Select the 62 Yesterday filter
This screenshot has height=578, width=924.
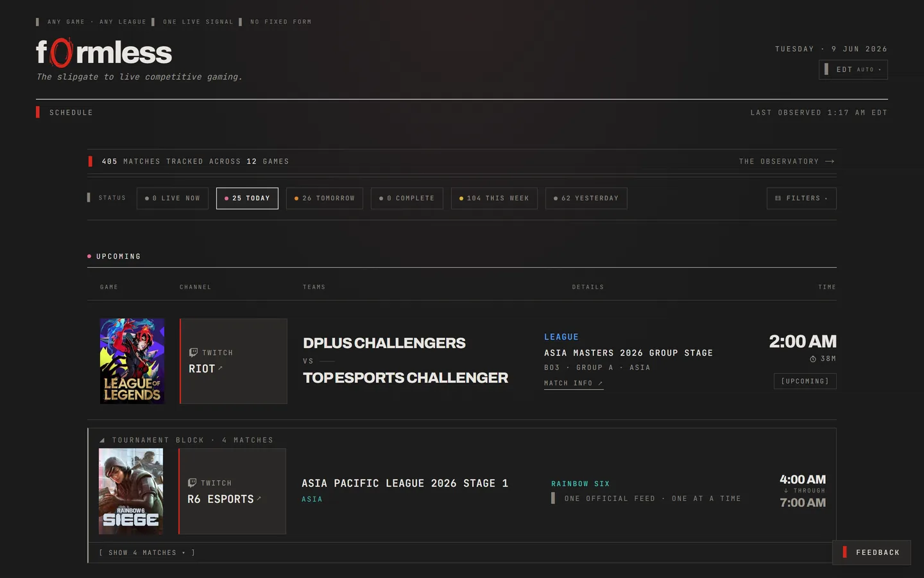586,198
